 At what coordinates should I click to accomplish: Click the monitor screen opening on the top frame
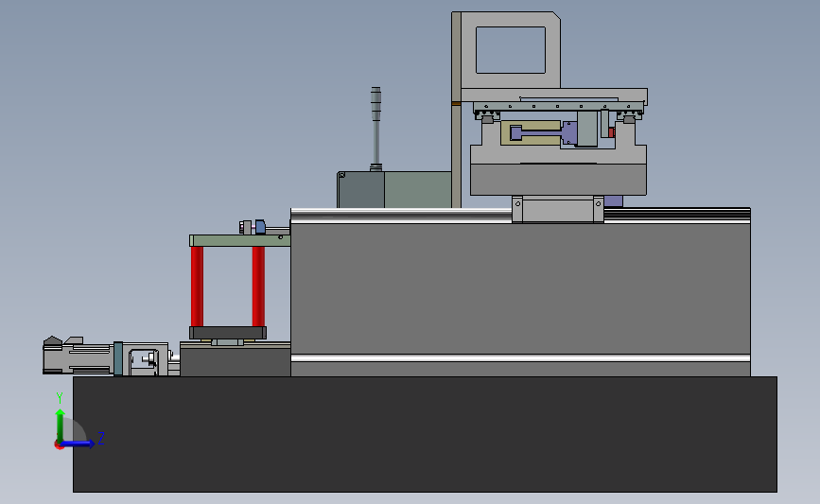pyautogui.click(x=511, y=50)
